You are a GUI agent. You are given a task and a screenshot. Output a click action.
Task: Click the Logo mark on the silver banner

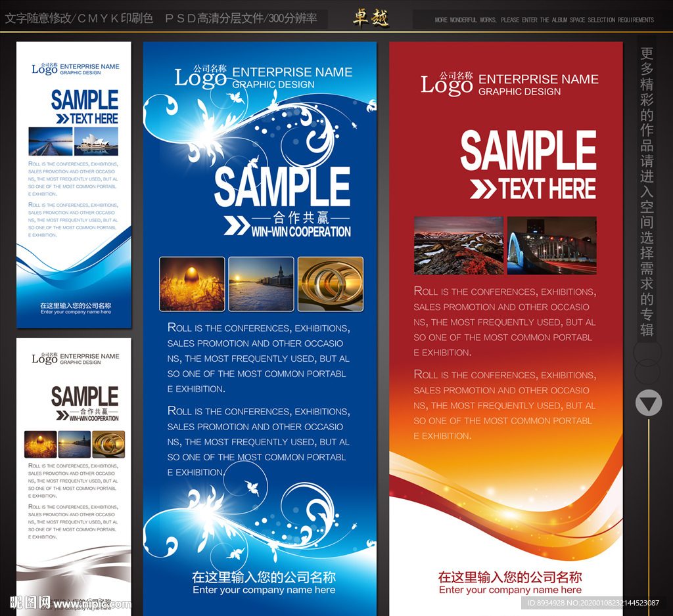click(x=45, y=358)
